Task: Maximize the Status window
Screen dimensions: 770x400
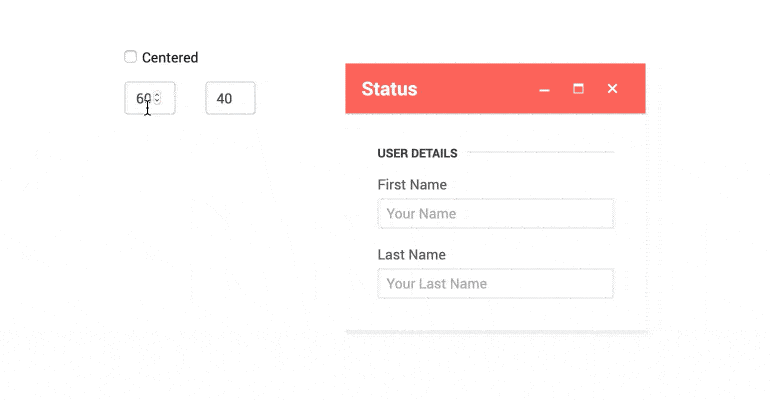Action: click(578, 89)
